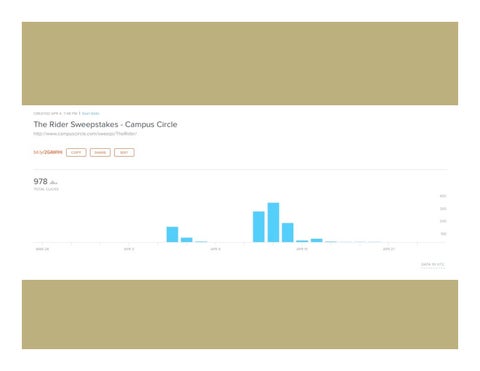Click the blue link beside the created date

click(90, 113)
